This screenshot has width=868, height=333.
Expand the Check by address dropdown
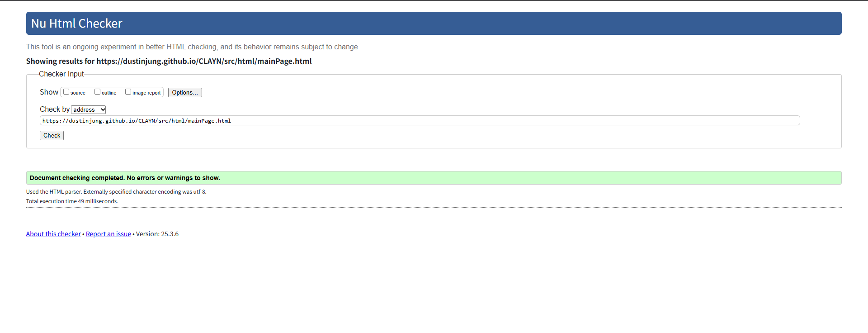89,109
